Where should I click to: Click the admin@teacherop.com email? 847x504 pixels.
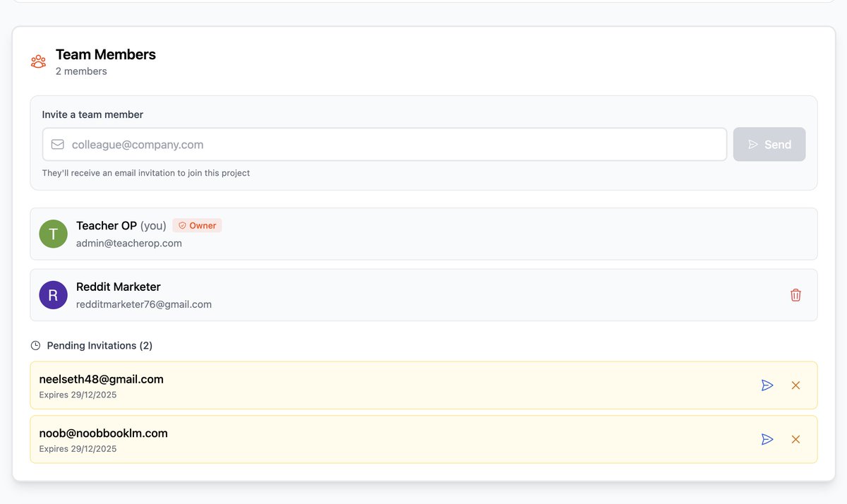pos(129,244)
